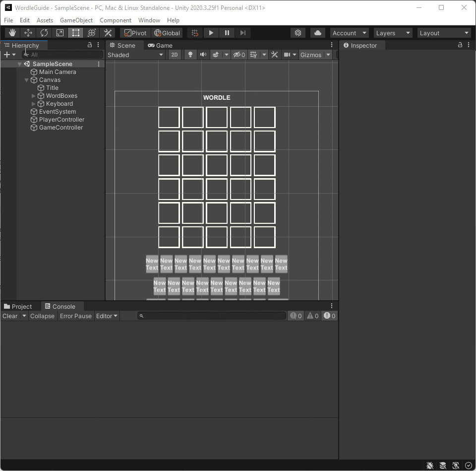Open the scene visibility eye control
476x471 pixels.
pos(238,55)
